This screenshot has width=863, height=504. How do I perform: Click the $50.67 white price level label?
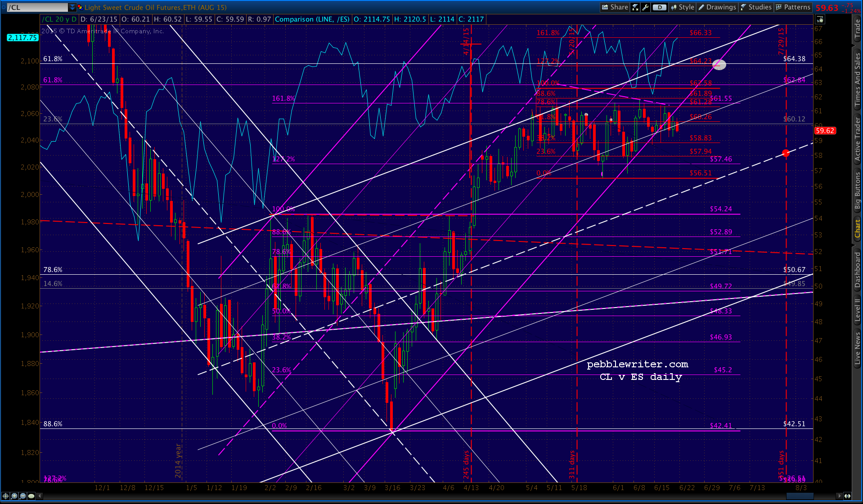coord(794,270)
